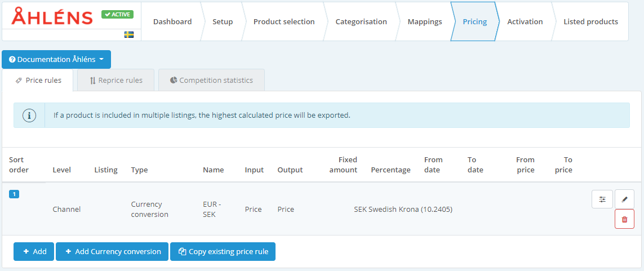Image resolution: width=644 pixels, height=271 pixels.
Task: Click Add Currency conversion button
Action: coord(112,251)
